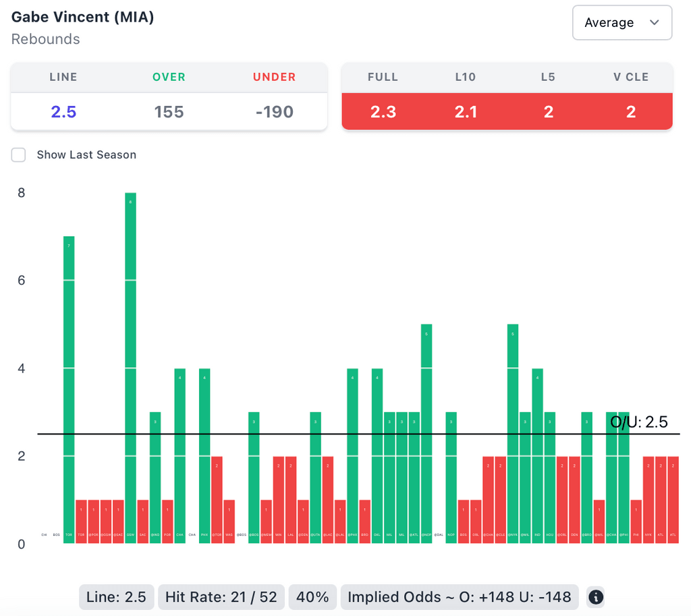Click the Line: 2.5 pill at bottom

pyautogui.click(x=116, y=597)
